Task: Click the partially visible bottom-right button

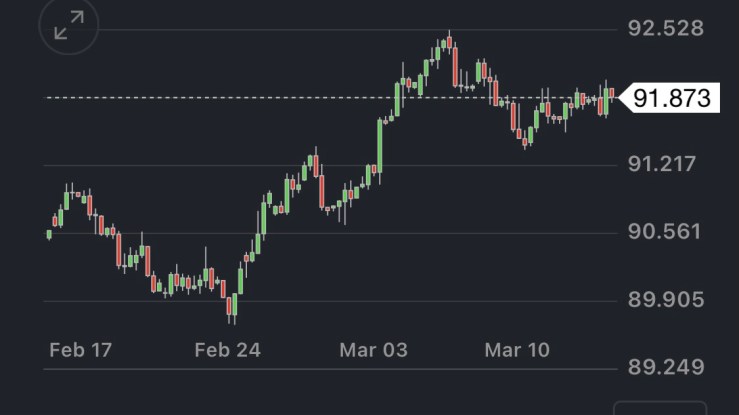Action: [660, 409]
